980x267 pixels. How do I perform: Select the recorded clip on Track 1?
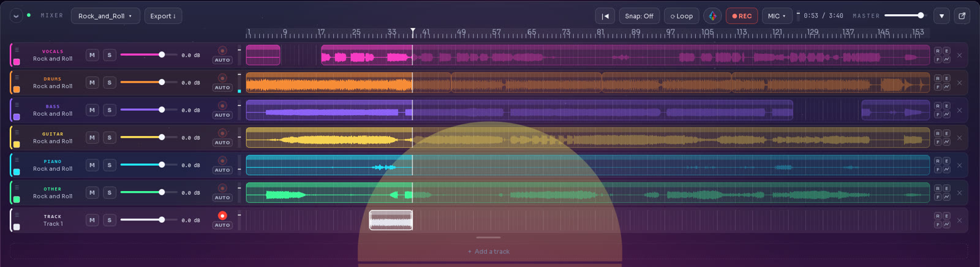(391, 220)
